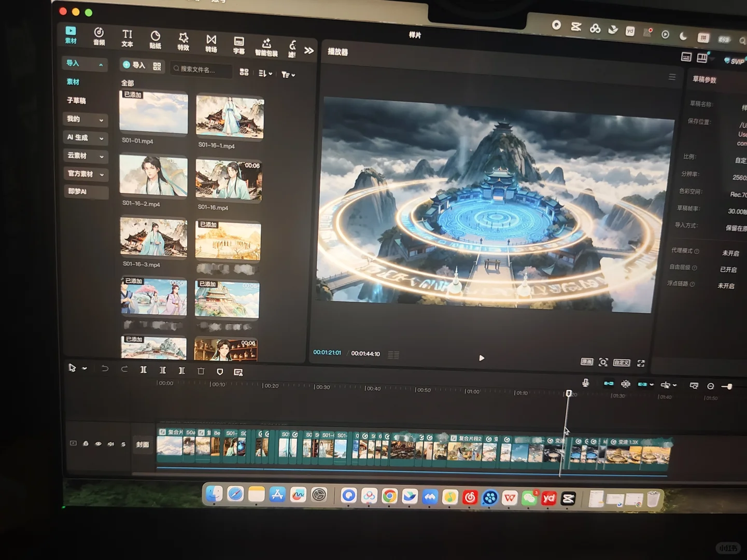Toggle auto snapping on the timeline
747x560 pixels.
(x=626, y=384)
